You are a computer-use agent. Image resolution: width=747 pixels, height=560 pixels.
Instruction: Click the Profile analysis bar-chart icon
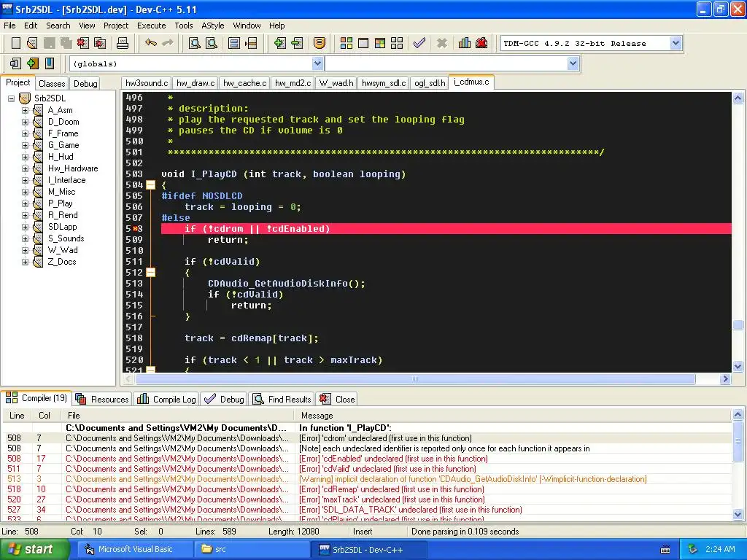pos(465,43)
